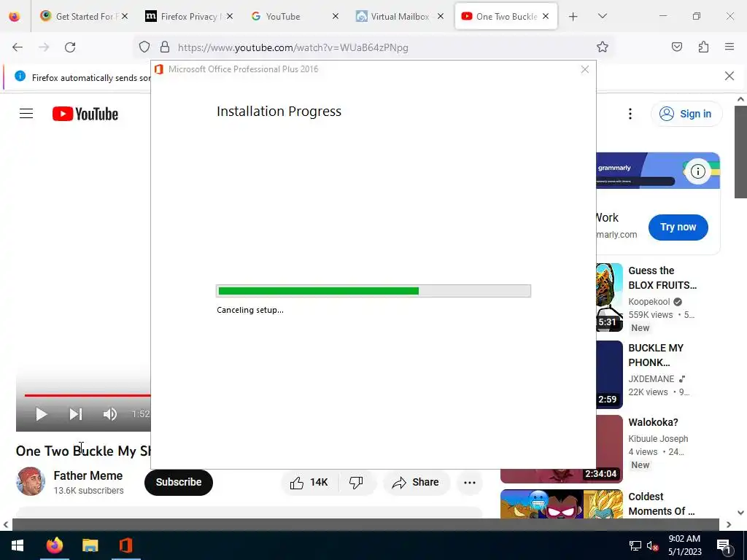Click the Office setup taskbar icon
Image resolution: width=747 pixels, height=560 pixels.
(x=125, y=545)
